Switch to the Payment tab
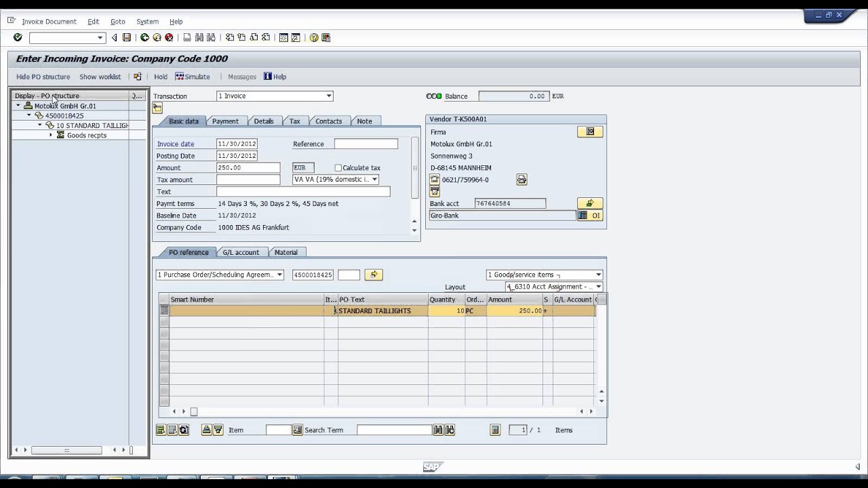The height and width of the screenshot is (488, 868). [225, 121]
